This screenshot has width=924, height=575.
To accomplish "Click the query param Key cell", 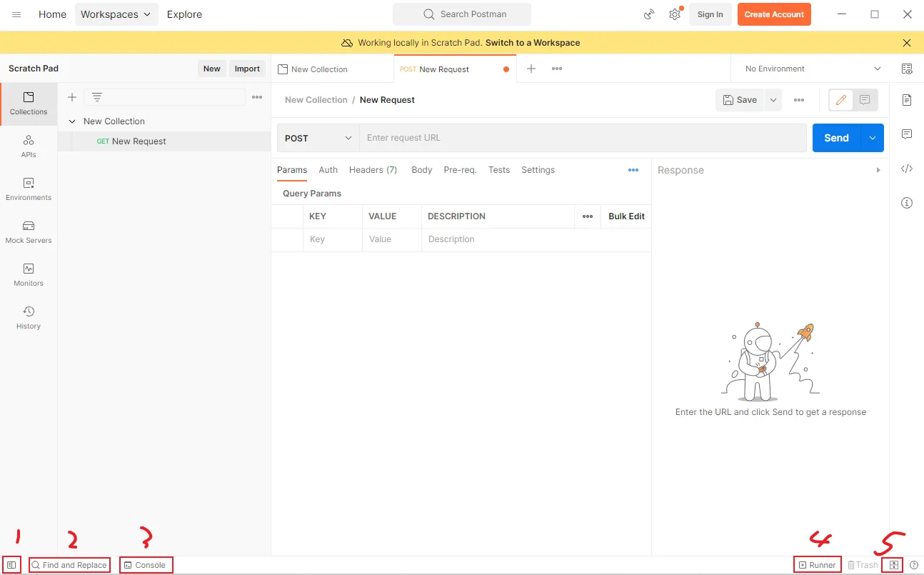I will [333, 240].
